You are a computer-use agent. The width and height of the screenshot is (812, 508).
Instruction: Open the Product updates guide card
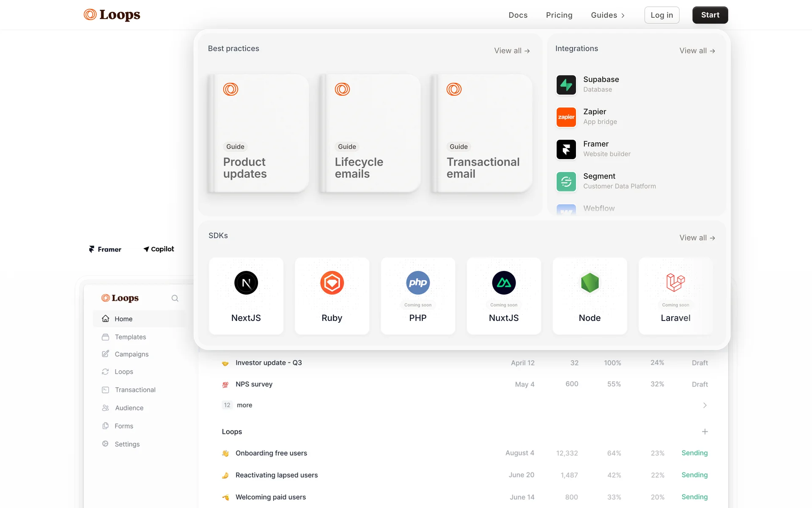258,133
